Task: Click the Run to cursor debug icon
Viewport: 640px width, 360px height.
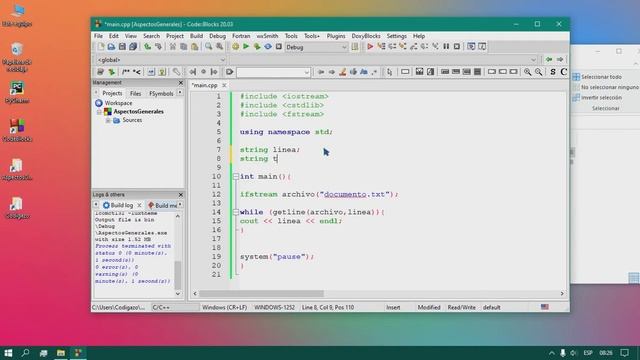Action: (381, 47)
